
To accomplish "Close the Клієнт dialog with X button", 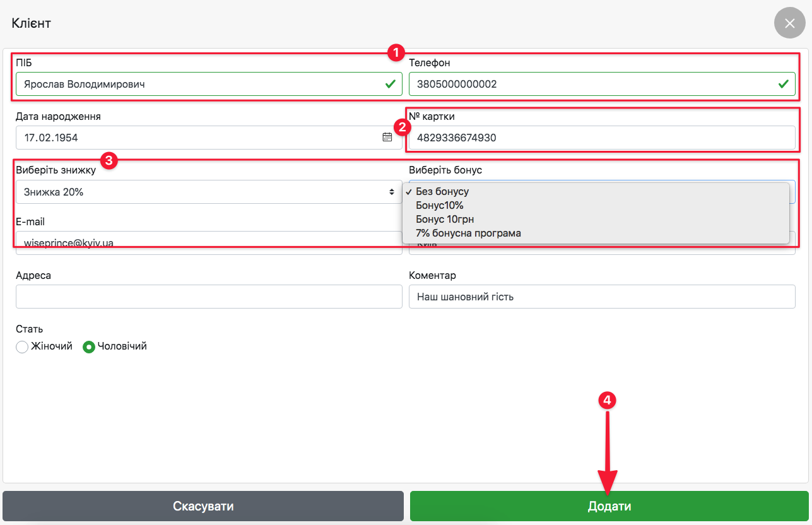I will 789,23.
